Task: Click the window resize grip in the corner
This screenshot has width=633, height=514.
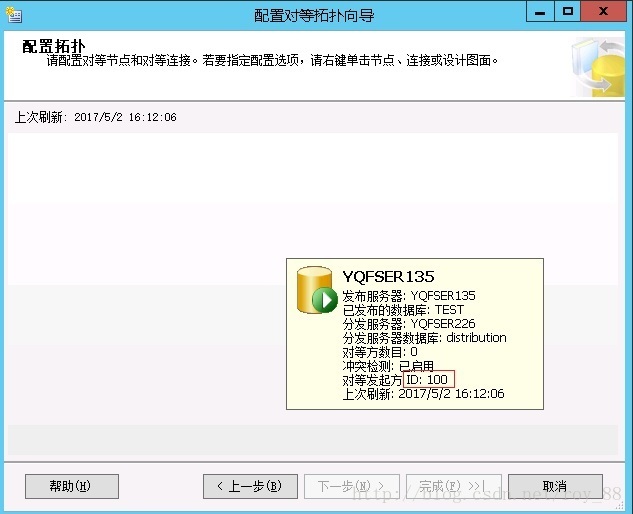Action: tap(620, 505)
